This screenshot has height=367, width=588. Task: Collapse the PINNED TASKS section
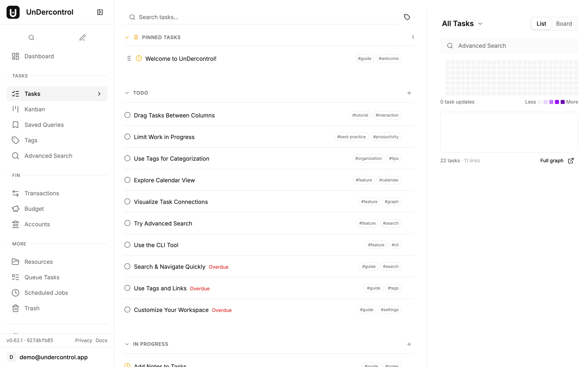tap(127, 37)
